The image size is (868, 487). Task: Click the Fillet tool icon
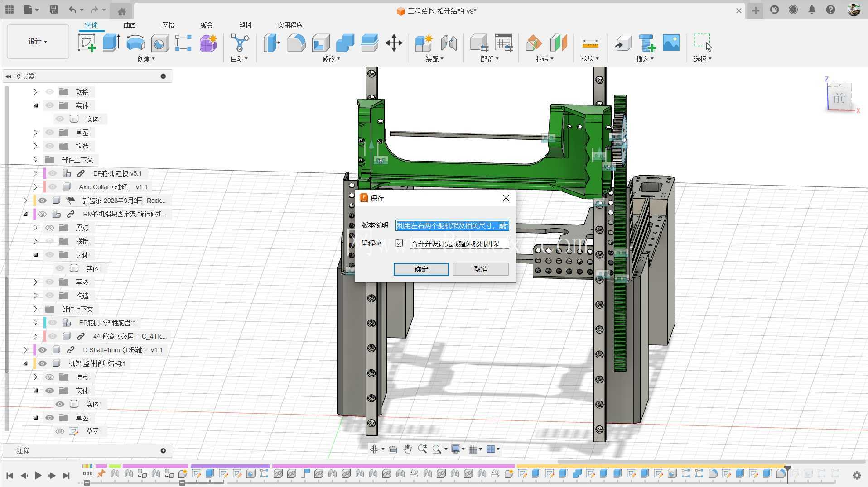click(296, 43)
